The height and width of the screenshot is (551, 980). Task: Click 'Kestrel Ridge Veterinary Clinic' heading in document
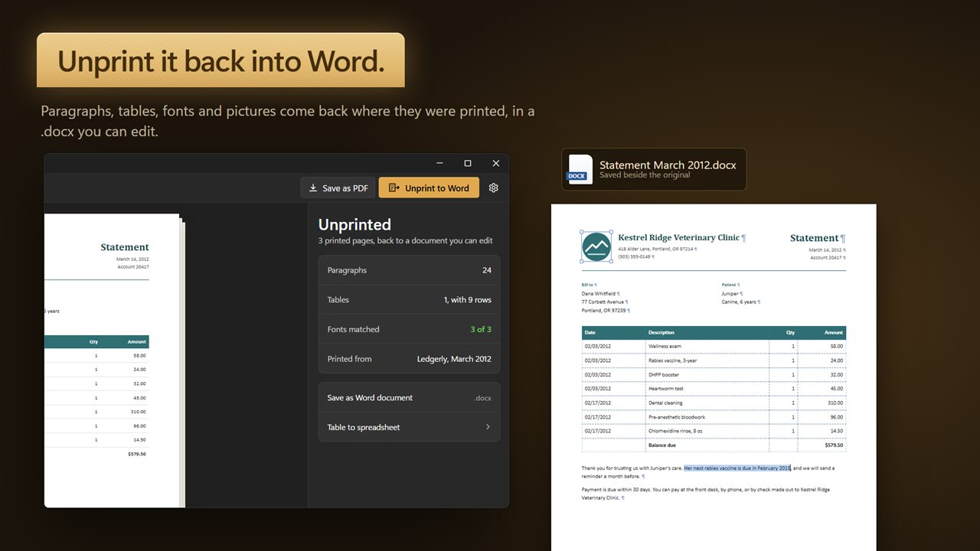[x=679, y=237]
